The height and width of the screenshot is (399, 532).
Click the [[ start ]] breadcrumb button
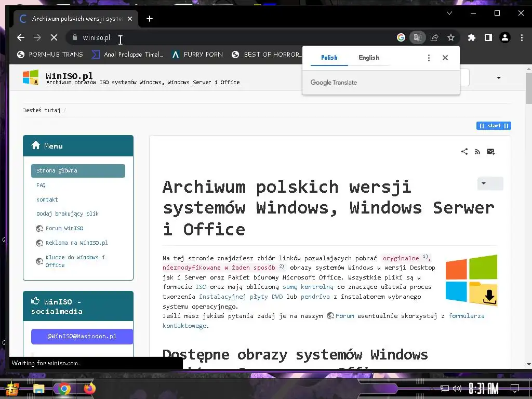494,126
